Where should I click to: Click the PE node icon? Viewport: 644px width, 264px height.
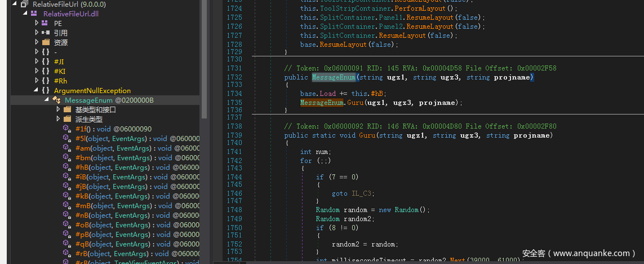pyautogui.click(x=46, y=23)
